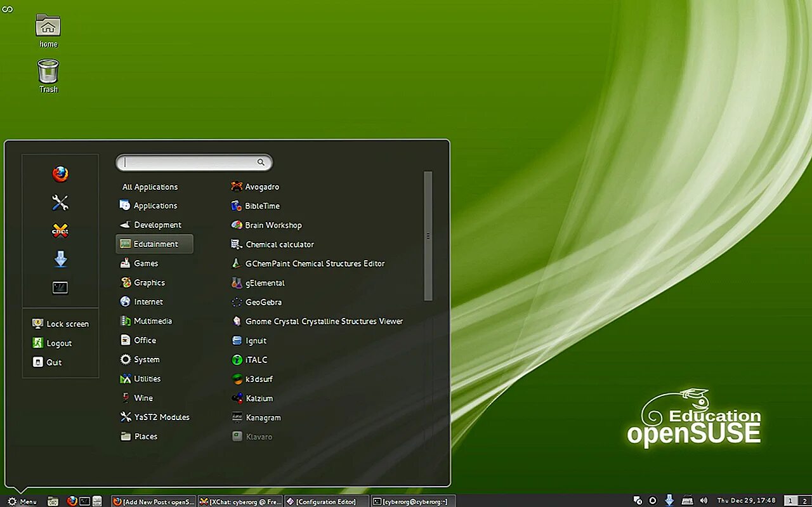Launch XChat from the favorites column
The width and height of the screenshot is (812, 507).
60,231
